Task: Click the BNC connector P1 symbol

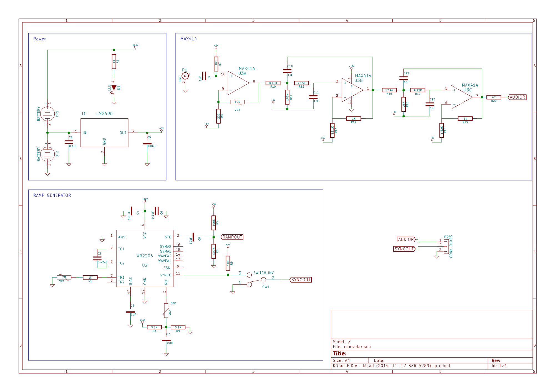Action: point(185,76)
